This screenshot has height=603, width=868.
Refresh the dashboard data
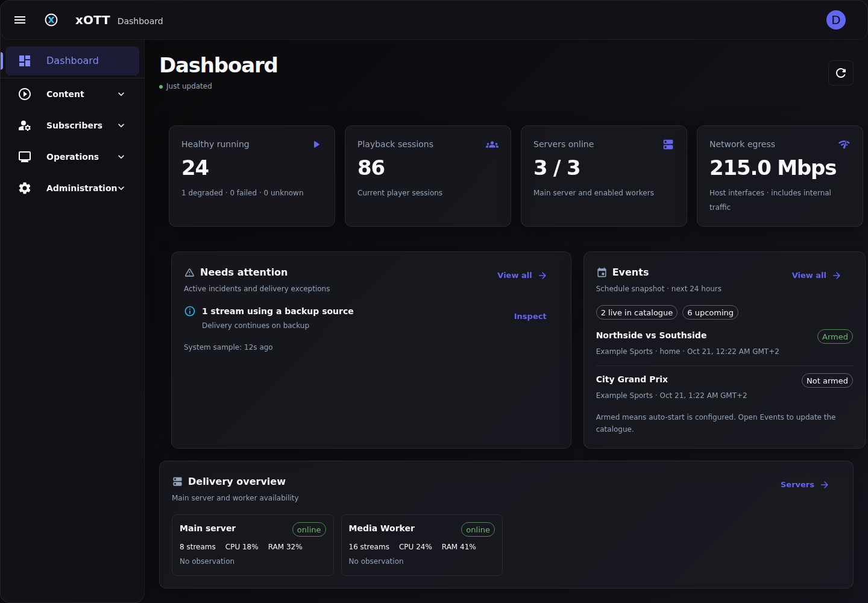coord(841,73)
